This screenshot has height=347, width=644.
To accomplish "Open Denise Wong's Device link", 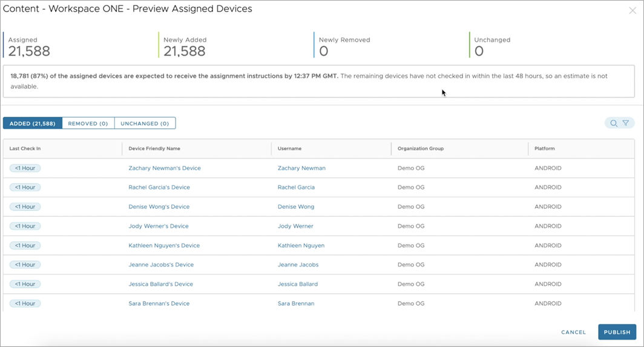I will pos(159,207).
